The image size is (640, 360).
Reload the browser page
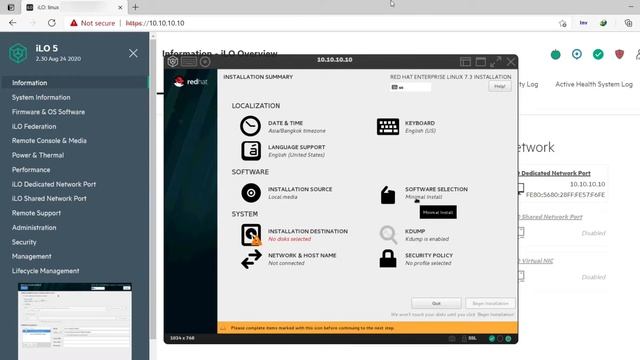52,23
